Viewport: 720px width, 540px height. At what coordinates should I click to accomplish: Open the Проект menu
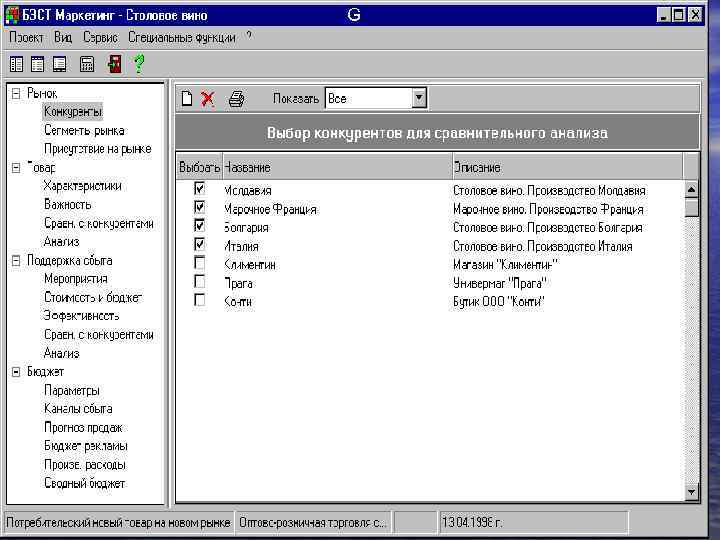tap(26, 37)
